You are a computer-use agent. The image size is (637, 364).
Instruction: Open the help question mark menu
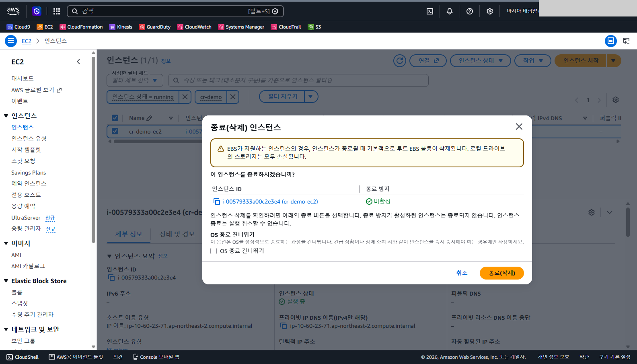pos(470,11)
